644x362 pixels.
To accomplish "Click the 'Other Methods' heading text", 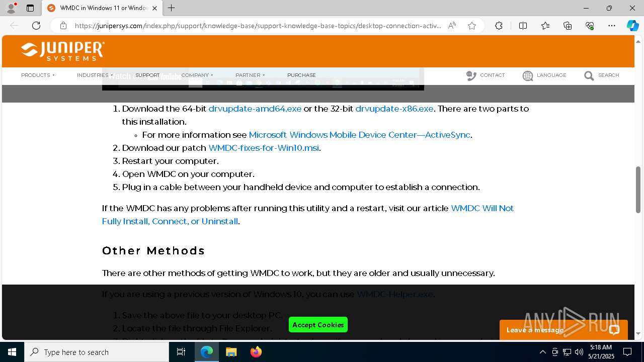I will 153,250.
